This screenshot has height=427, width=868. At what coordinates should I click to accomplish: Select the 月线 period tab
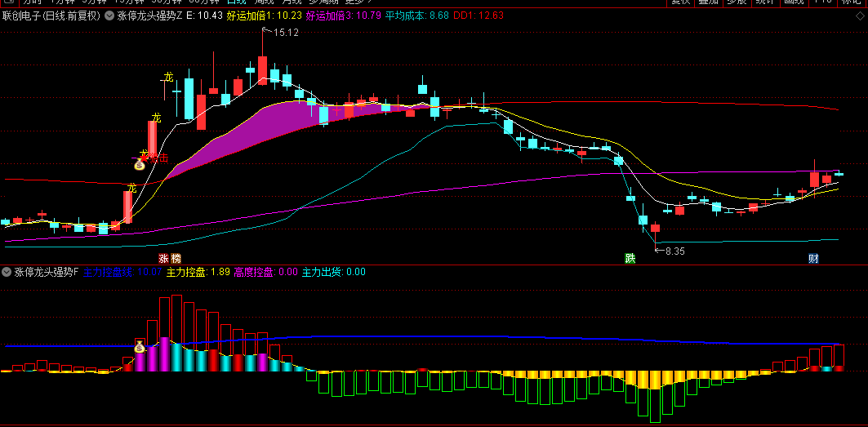[292, 2]
